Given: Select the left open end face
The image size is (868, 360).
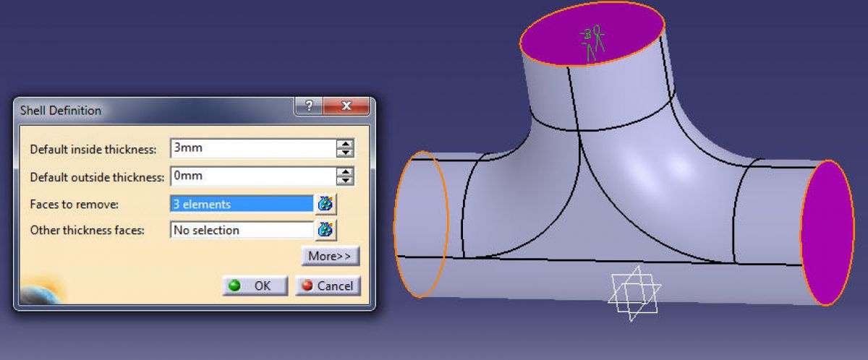Looking at the screenshot, I should (421, 225).
